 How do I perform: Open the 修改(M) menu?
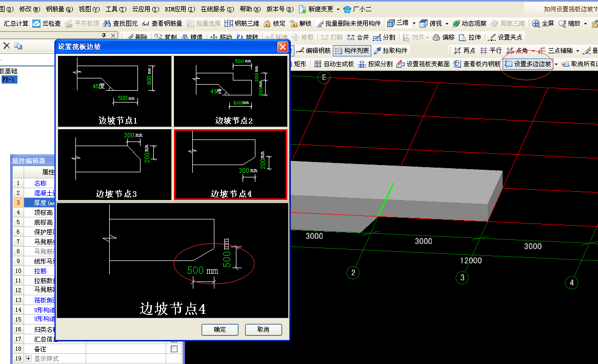click(x=30, y=9)
